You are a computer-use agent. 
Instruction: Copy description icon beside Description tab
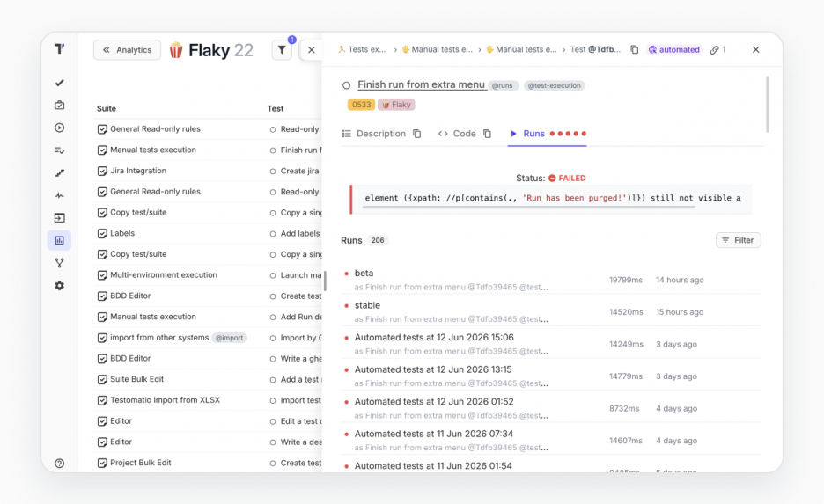pos(416,134)
